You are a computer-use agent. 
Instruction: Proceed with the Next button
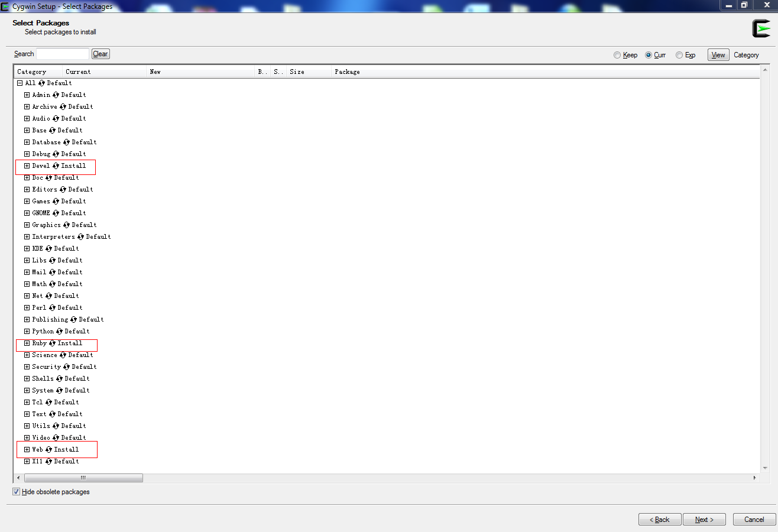[x=704, y=520]
